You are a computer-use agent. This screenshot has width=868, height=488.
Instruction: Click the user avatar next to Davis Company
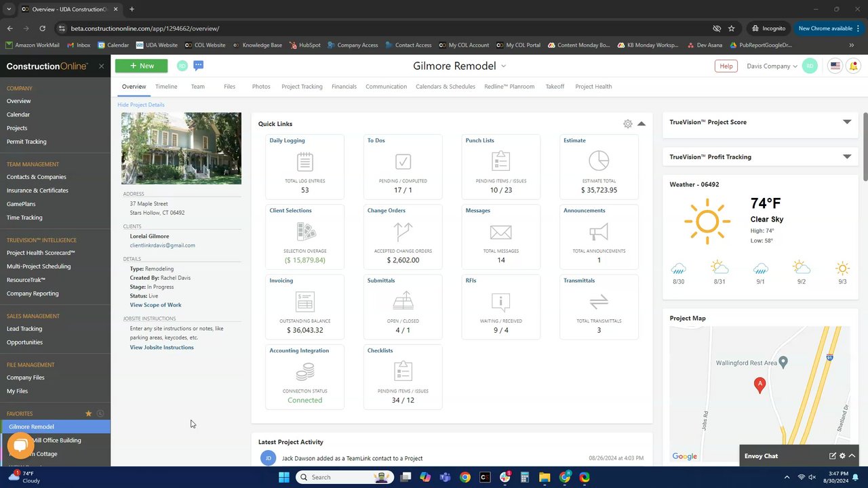809,66
